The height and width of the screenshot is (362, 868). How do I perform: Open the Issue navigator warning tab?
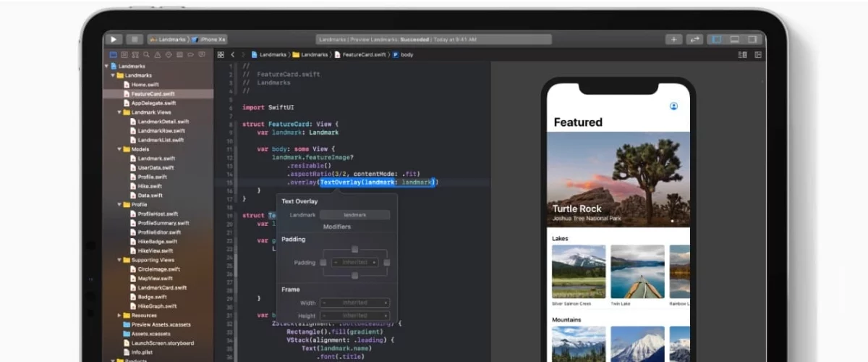(x=157, y=54)
